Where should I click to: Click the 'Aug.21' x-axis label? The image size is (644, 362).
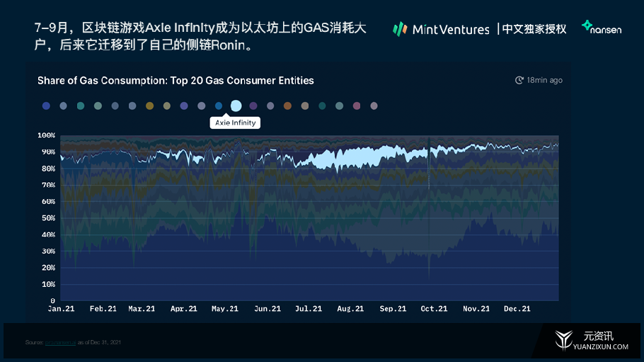coord(350,309)
